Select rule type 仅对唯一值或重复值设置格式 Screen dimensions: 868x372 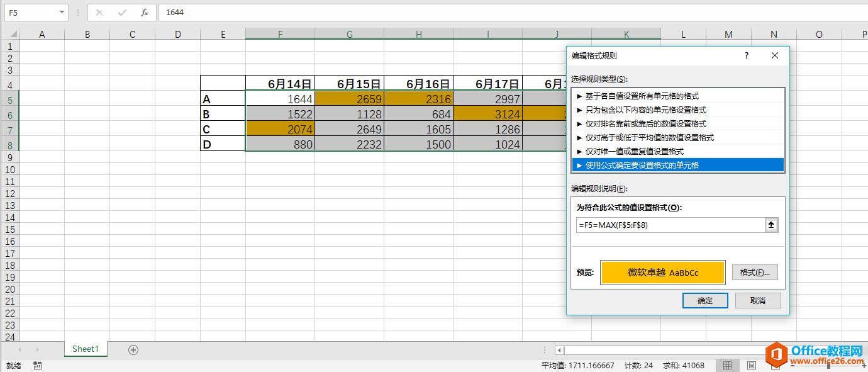(678, 151)
